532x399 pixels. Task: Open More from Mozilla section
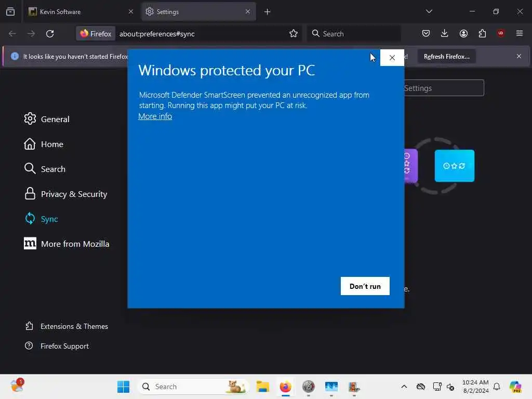(67, 244)
